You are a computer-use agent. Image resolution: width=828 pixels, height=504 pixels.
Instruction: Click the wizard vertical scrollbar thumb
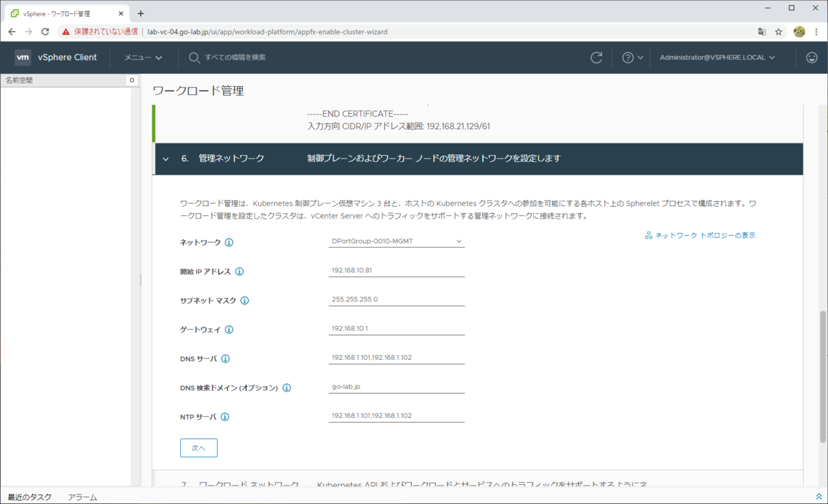coord(822,376)
